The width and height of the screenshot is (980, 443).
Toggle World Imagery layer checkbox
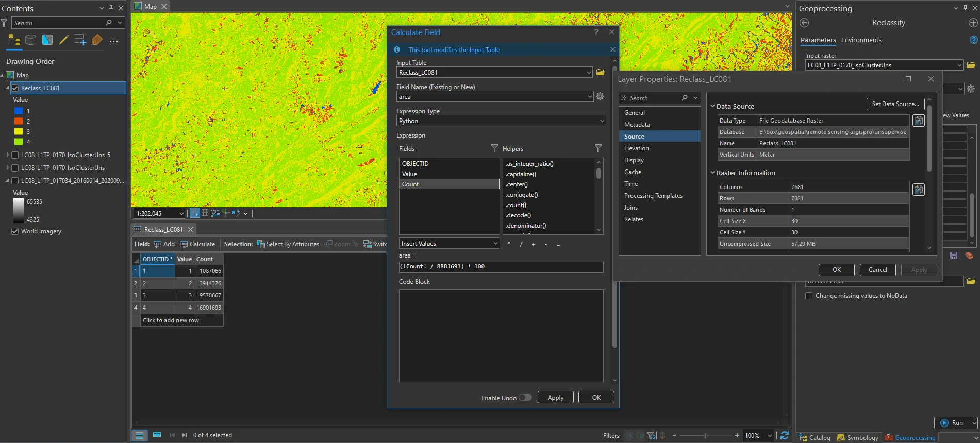15,231
